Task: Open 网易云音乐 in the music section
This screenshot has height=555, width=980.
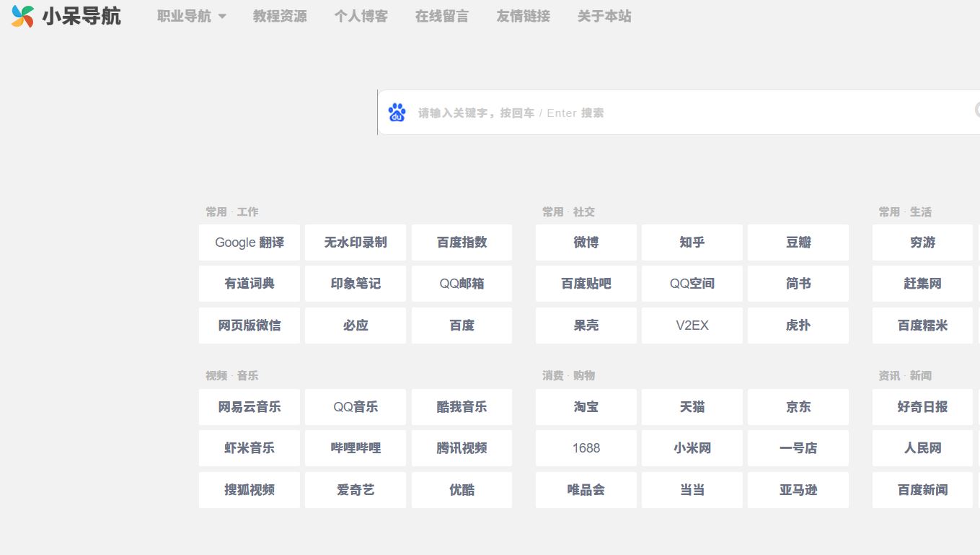Action: pyautogui.click(x=249, y=406)
